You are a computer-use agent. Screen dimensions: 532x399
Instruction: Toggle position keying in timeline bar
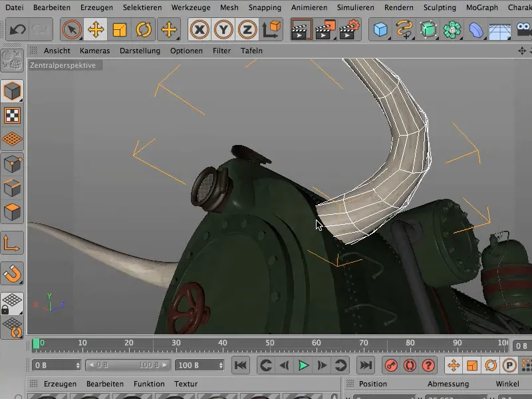(x=454, y=365)
